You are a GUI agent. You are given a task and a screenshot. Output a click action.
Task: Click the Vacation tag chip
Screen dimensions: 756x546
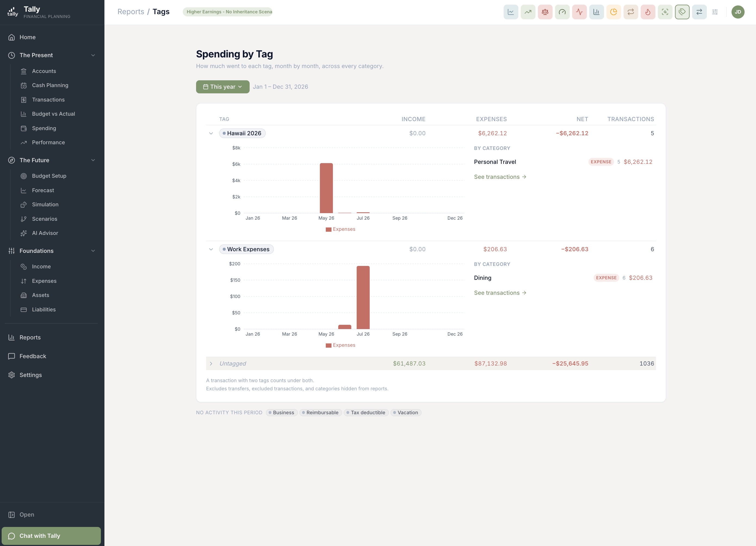pos(406,413)
